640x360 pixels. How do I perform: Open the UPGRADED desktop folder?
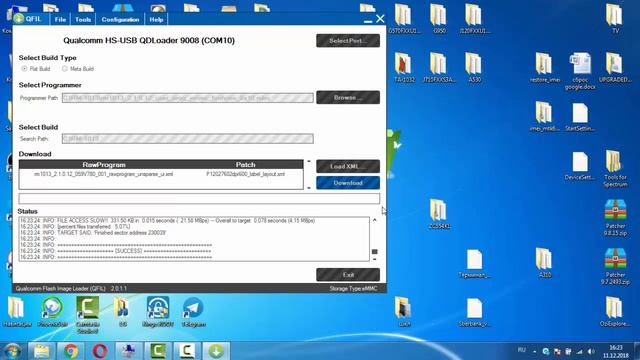coord(615,68)
